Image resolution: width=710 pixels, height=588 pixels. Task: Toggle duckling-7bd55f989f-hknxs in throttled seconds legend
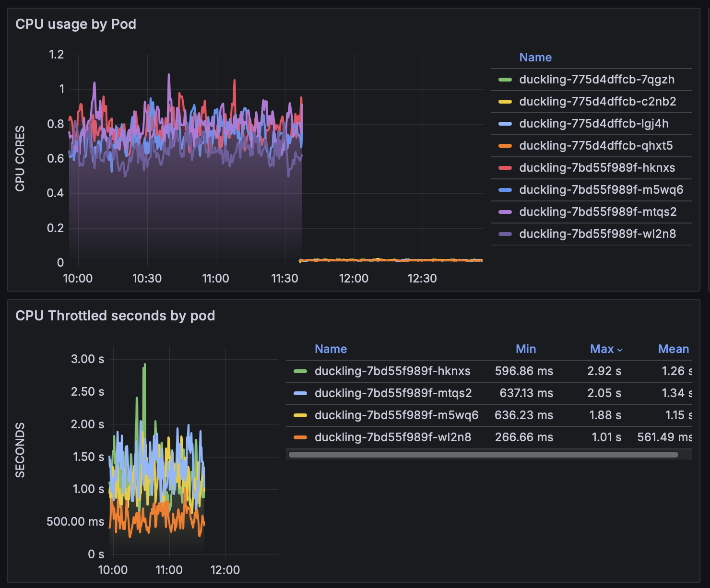click(x=392, y=371)
